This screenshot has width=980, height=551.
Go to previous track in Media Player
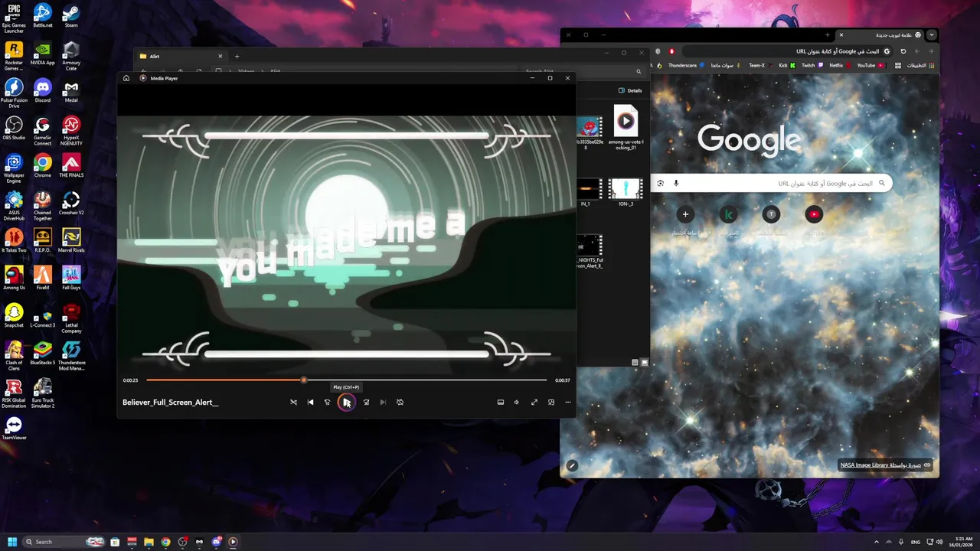(310, 402)
